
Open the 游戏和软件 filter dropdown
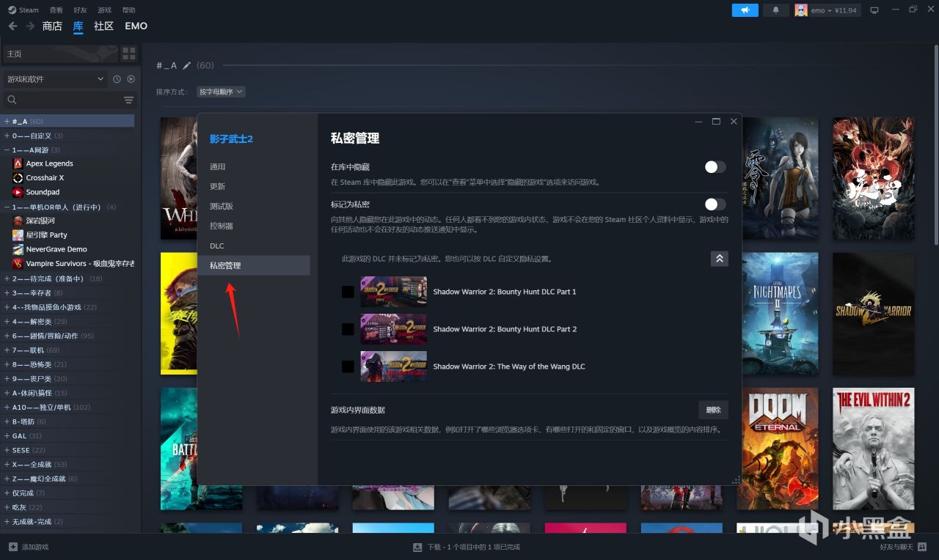(x=55, y=79)
